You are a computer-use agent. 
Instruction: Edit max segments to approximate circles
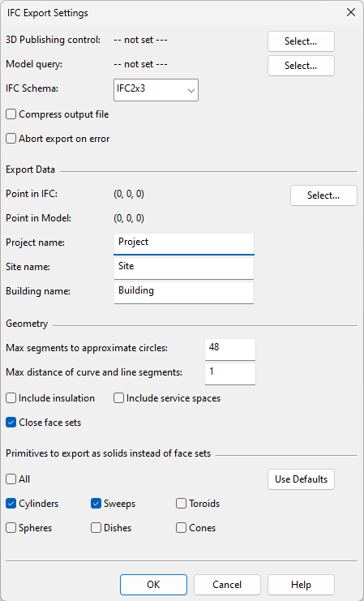(230, 350)
